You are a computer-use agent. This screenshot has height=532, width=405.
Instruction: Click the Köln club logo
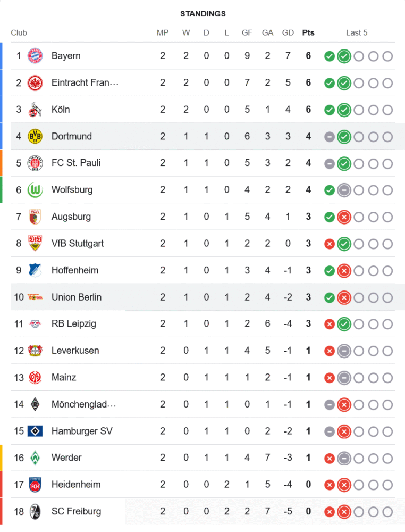(x=35, y=110)
